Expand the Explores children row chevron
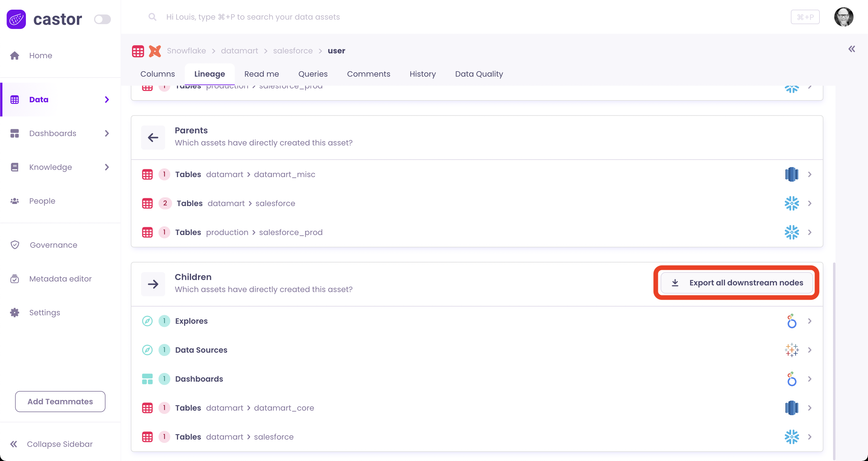This screenshot has height=461, width=868. (x=809, y=321)
